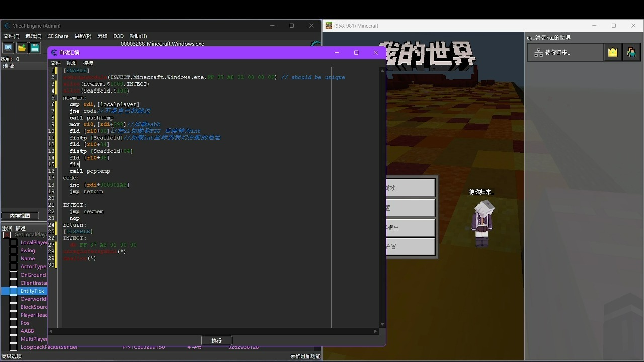The image size is (644, 362).
Task: Enable the MultiPlayer entry checkbox
Action: [14, 339]
